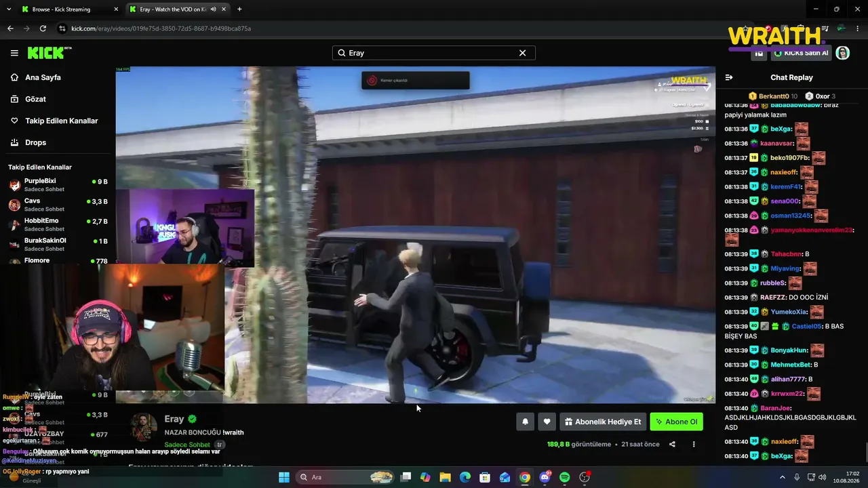Launch Copilot from the taskbar
Viewport: 868px width, 488px height.
point(425,477)
